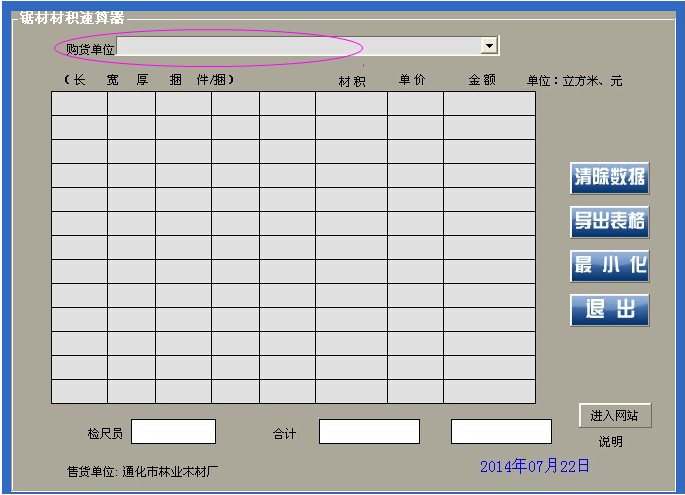Click the first 合计 total field
This screenshot has height=495, width=685.
[369, 431]
